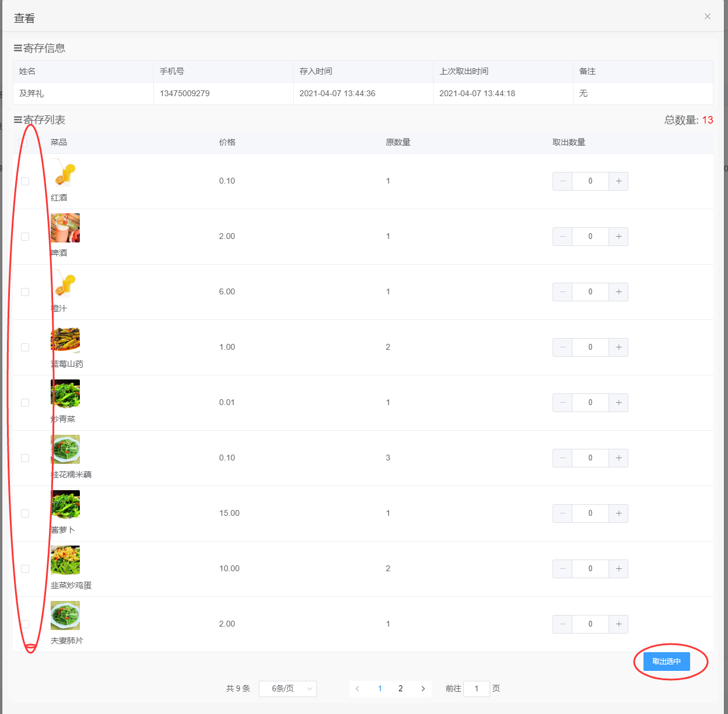This screenshot has height=714, width=728.
Task: Click the 共 9 条 total label
Action: click(238, 689)
